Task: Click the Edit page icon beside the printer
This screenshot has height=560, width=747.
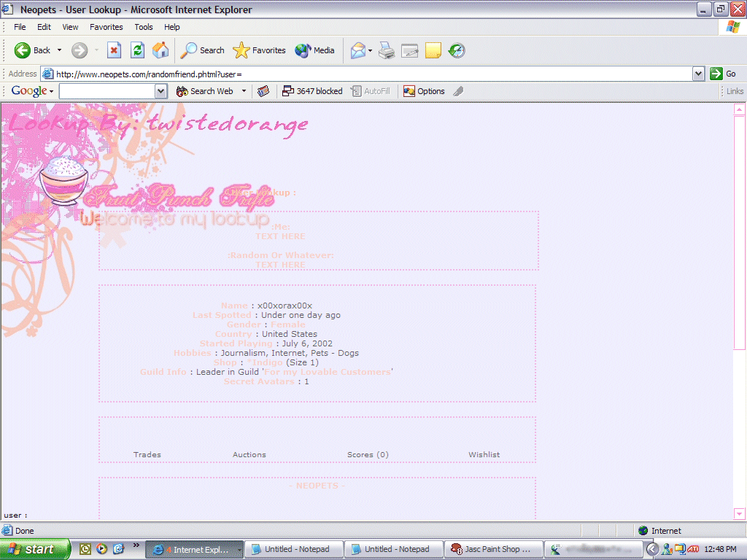Action: tap(410, 50)
